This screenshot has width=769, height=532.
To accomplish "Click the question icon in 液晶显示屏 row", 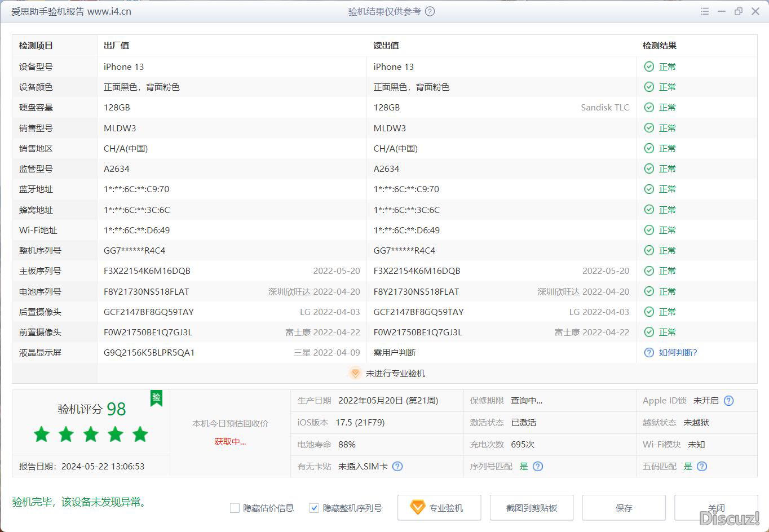I will pyautogui.click(x=649, y=352).
